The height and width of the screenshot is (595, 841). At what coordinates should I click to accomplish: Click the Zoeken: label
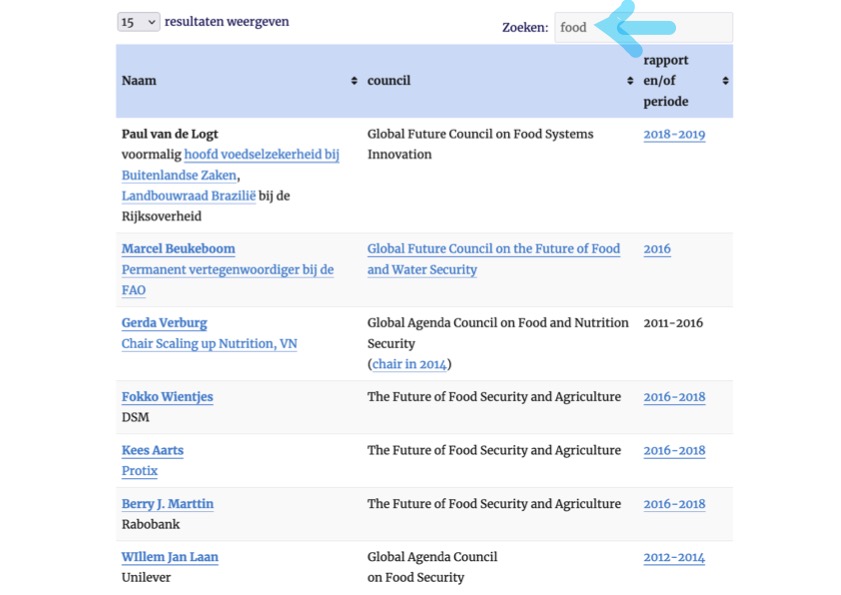pyautogui.click(x=525, y=27)
